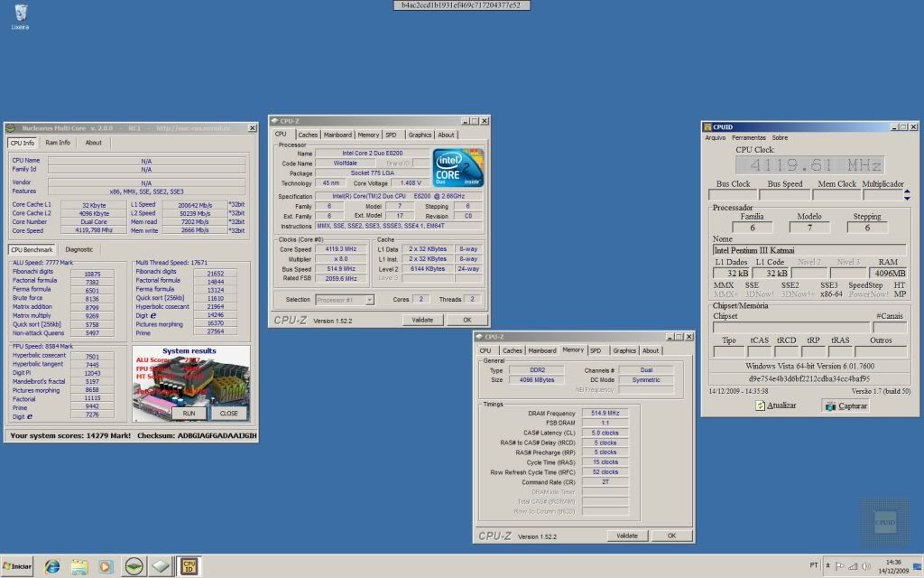Open the Sobre menu in CPUID
The width and height of the screenshot is (924, 578).
click(780, 137)
